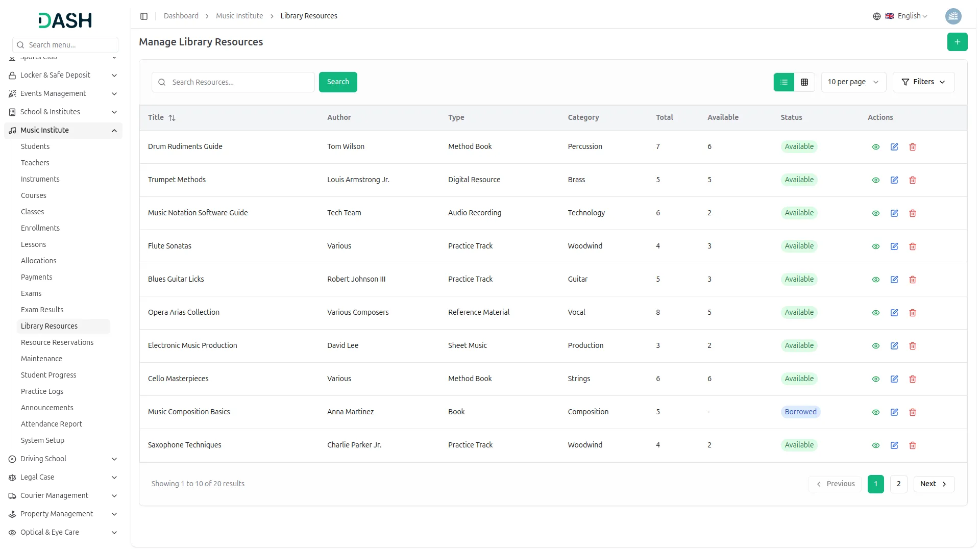Screen dimensions: 980x551
Task: Focus the Search Resources input field
Action: click(240, 82)
